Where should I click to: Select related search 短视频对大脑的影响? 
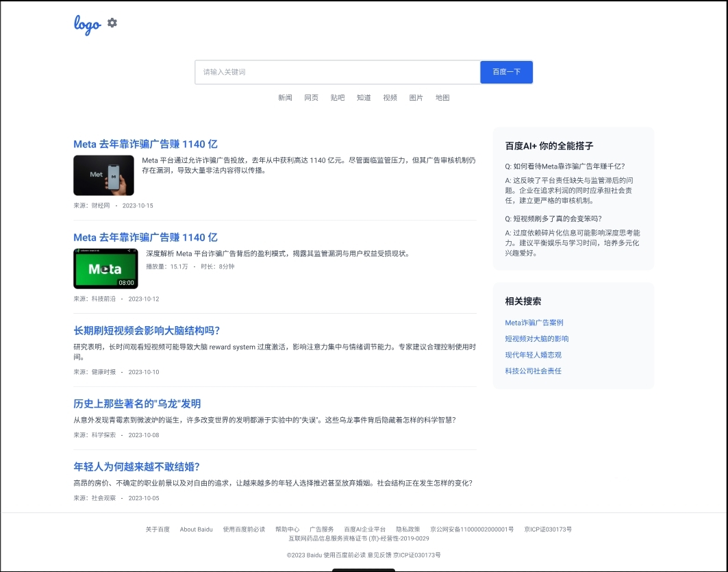click(537, 339)
